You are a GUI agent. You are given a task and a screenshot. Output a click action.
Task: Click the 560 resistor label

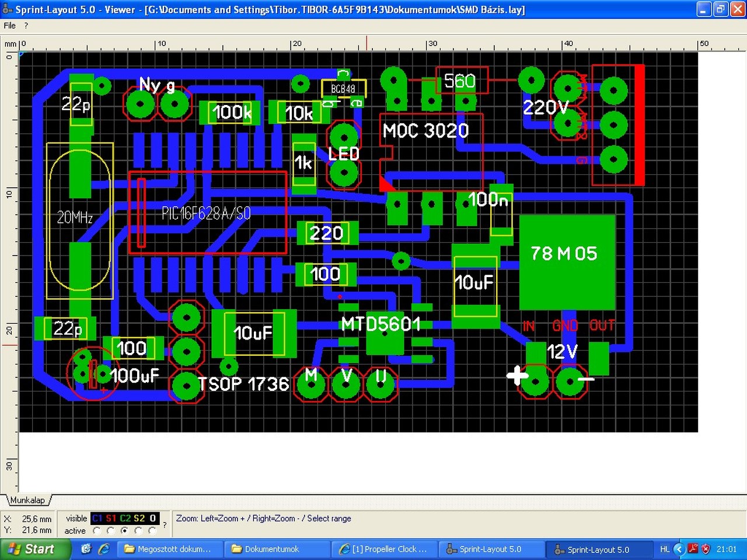(460, 81)
